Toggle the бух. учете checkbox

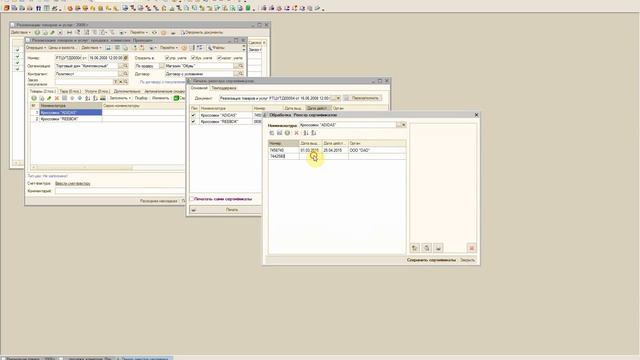click(193, 58)
